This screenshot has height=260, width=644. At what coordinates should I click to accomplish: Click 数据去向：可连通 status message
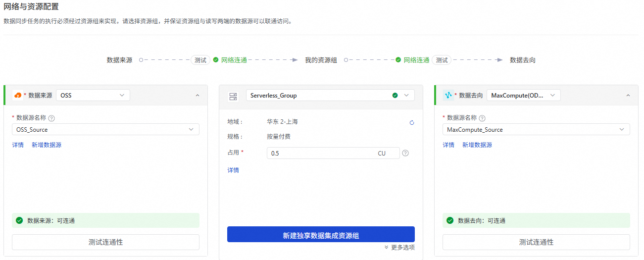click(x=536, y=220)
